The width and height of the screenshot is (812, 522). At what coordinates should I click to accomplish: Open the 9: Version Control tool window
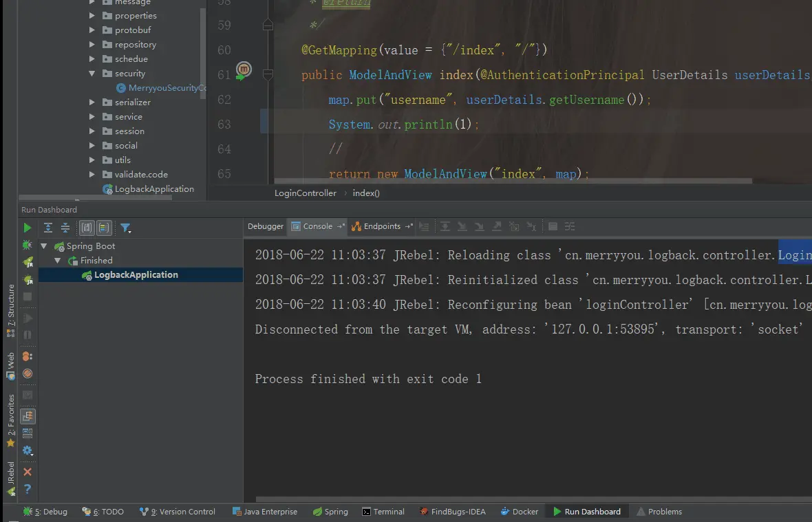tap(177, 512)
